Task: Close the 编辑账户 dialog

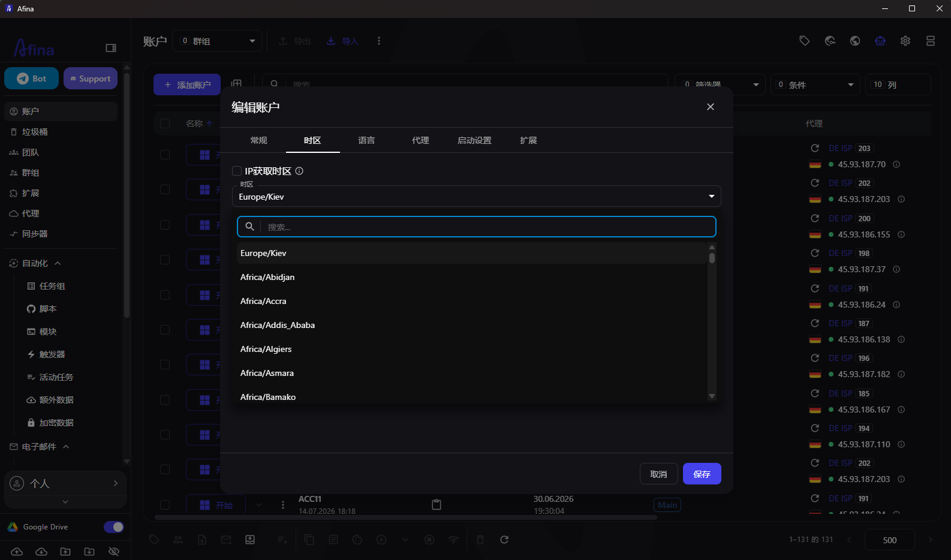Action: (711, 107)
